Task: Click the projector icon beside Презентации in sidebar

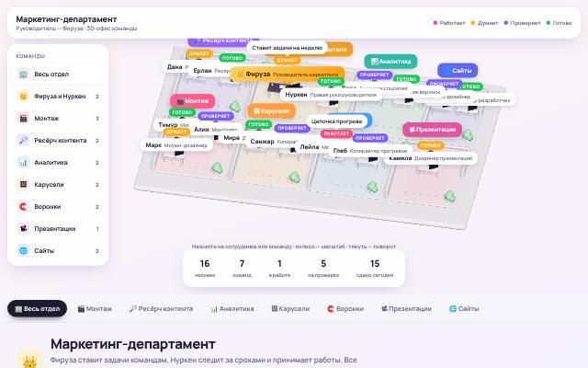Action: [x=23, y=229]
